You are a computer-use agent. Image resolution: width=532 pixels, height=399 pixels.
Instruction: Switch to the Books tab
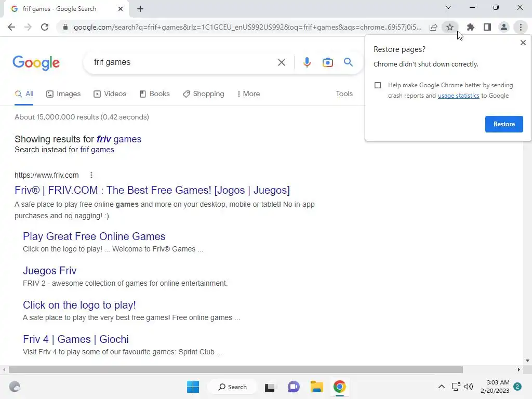coord(155,94)
